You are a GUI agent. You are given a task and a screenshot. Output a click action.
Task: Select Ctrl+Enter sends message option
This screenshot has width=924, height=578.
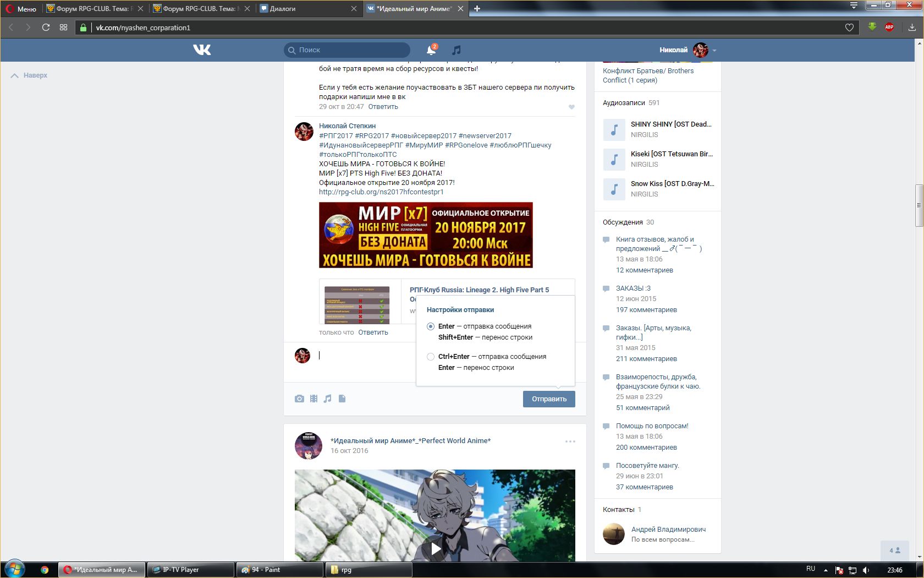coord(431,357)
